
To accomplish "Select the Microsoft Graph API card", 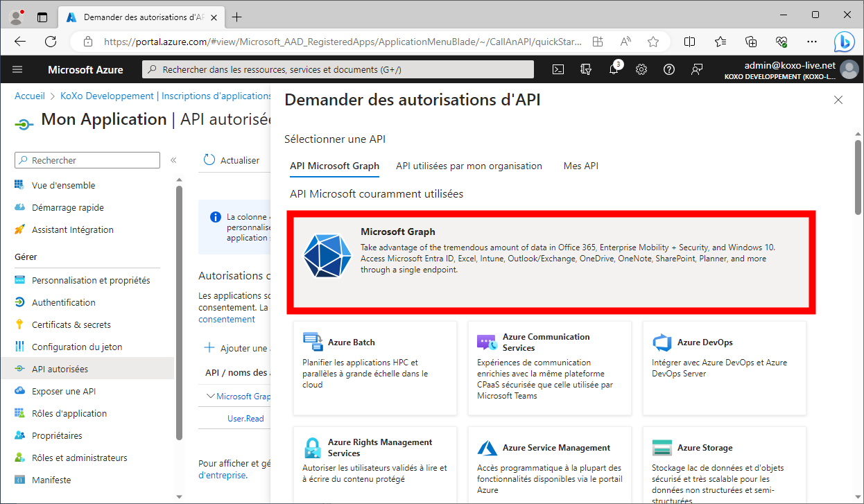I will click(551, 261).
